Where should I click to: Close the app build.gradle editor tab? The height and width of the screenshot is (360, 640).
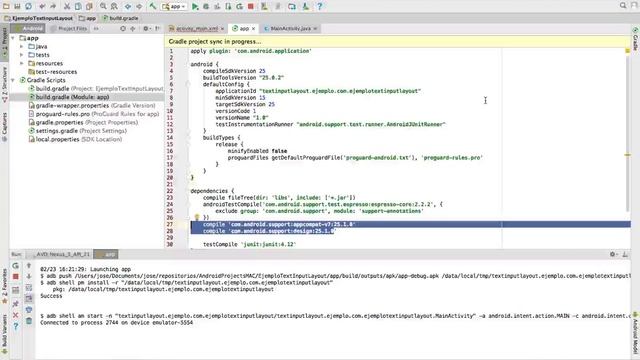(x=253, y=29)
